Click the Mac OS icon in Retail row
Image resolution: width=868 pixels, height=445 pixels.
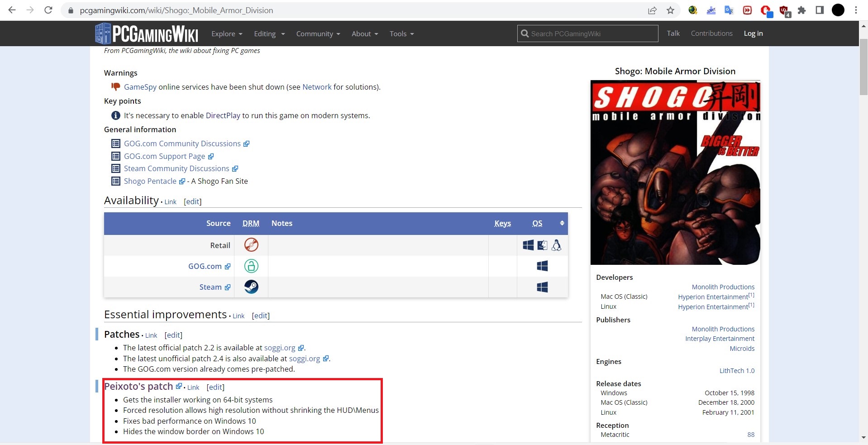[x=542, y=245]
